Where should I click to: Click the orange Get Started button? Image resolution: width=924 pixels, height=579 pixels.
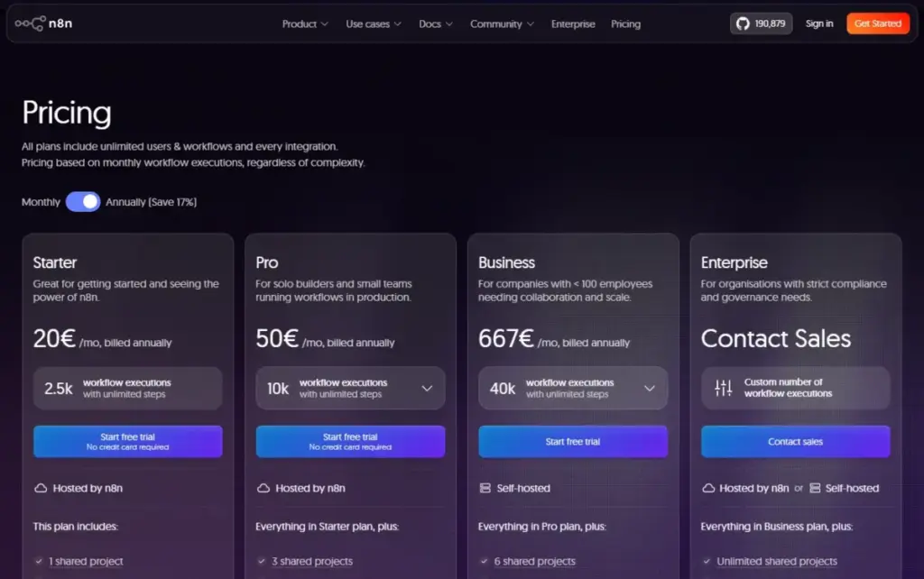tap(877, 23)
